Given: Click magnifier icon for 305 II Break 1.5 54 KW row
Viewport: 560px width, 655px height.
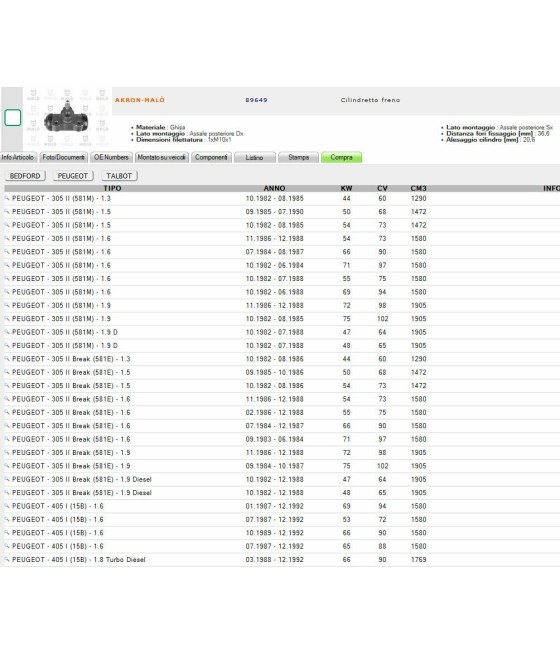Looking at the screenshot, I should (x=7, y=386).
